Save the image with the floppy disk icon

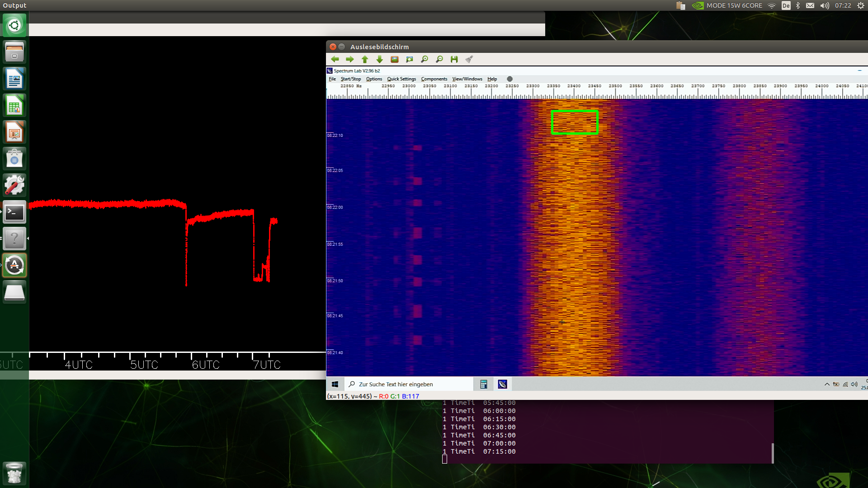454,59
